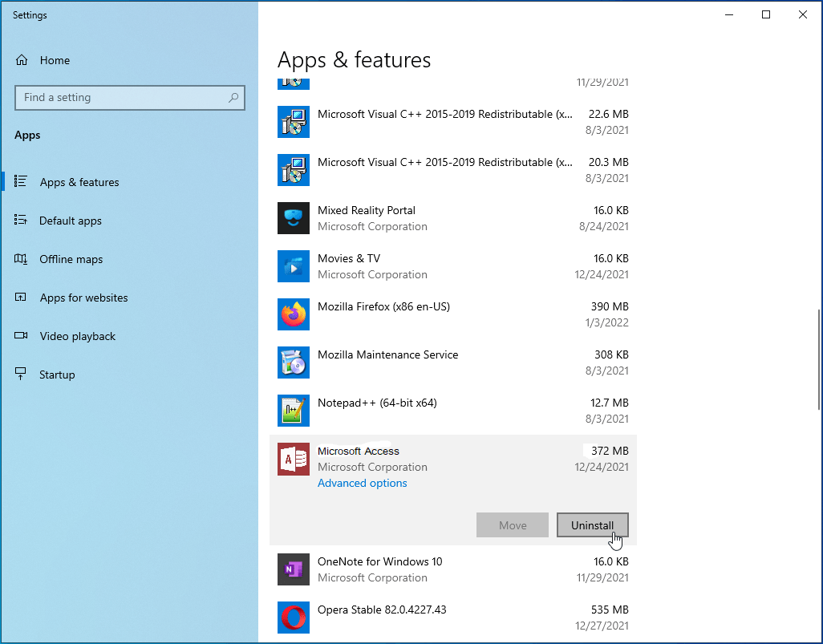Click the Mixed Reality Portal icon

(293, 218)
